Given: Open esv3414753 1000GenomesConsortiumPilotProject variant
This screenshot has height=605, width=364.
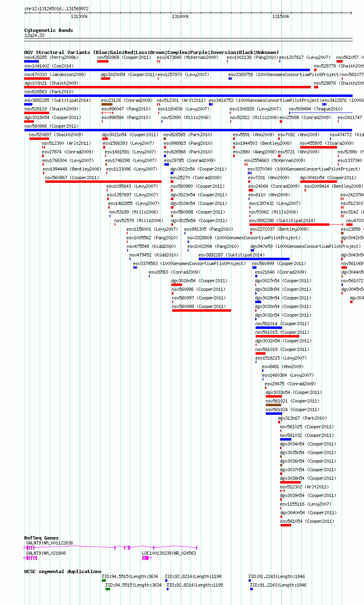Looking at the screenshot, I should click(x=265, y=101).
